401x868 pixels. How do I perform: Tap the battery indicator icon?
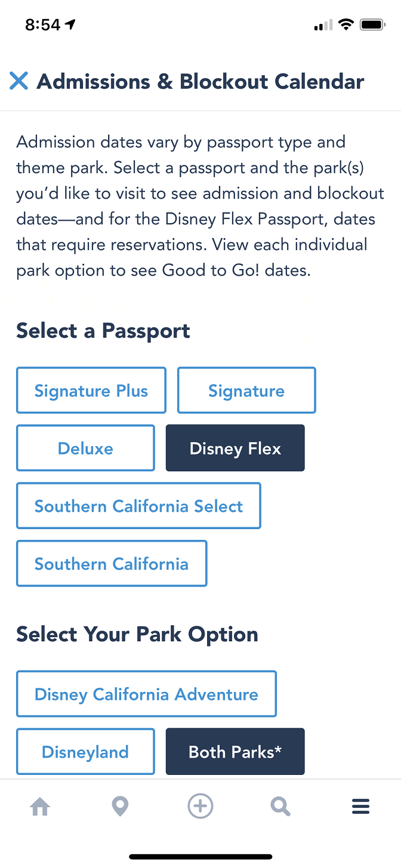point(373,24)
